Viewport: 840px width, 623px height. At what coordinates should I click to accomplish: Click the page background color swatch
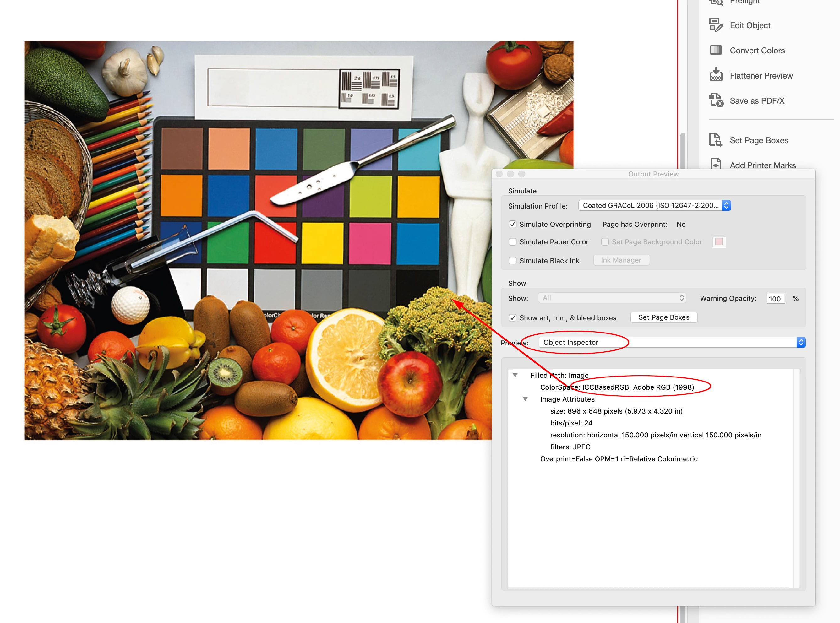coord(719,242)
